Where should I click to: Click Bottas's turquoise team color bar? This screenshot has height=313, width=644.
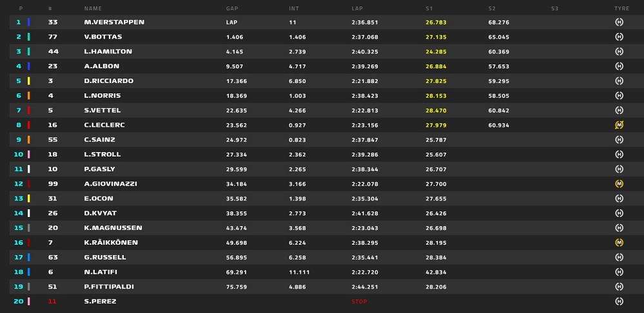[x=29, y=37]
